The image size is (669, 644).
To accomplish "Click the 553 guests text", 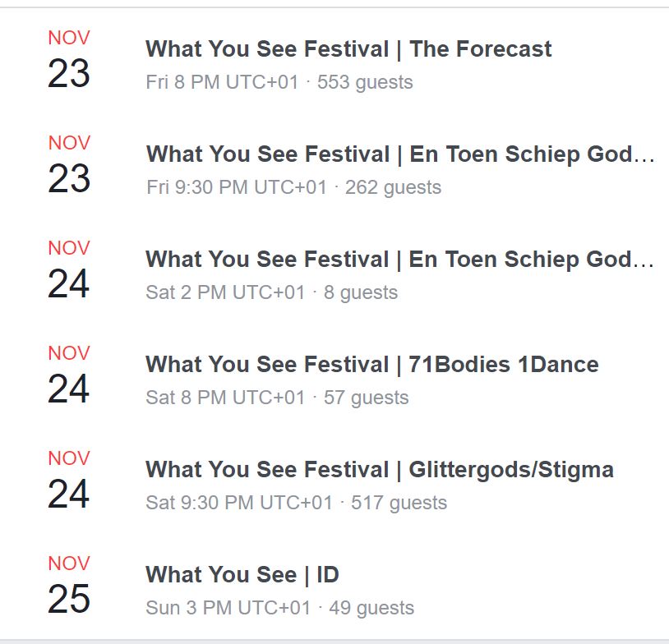I will [x=365, y=82].
